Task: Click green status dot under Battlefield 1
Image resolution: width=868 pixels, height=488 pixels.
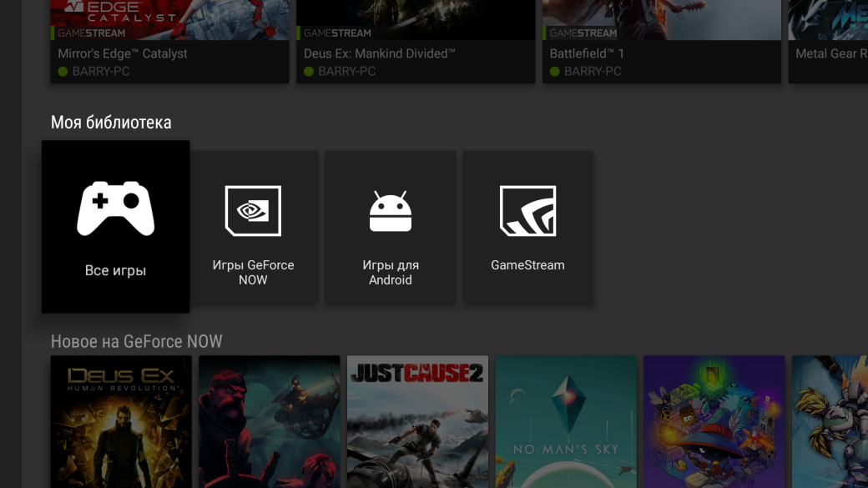Action: tap(554, 72)
